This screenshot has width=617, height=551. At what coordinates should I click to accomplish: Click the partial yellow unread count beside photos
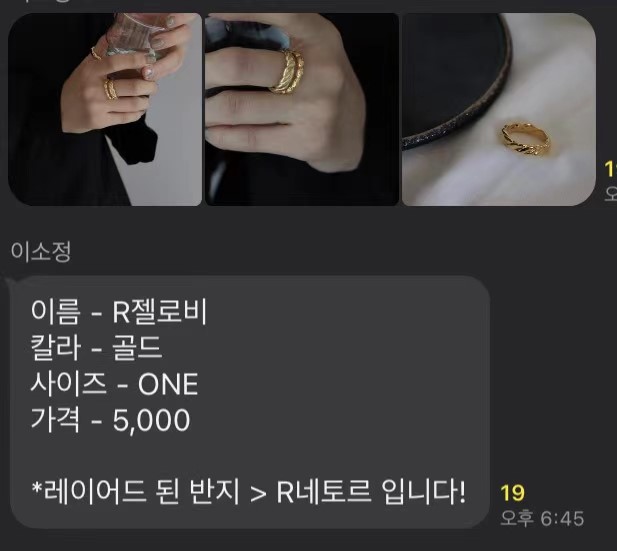[611, 169]
